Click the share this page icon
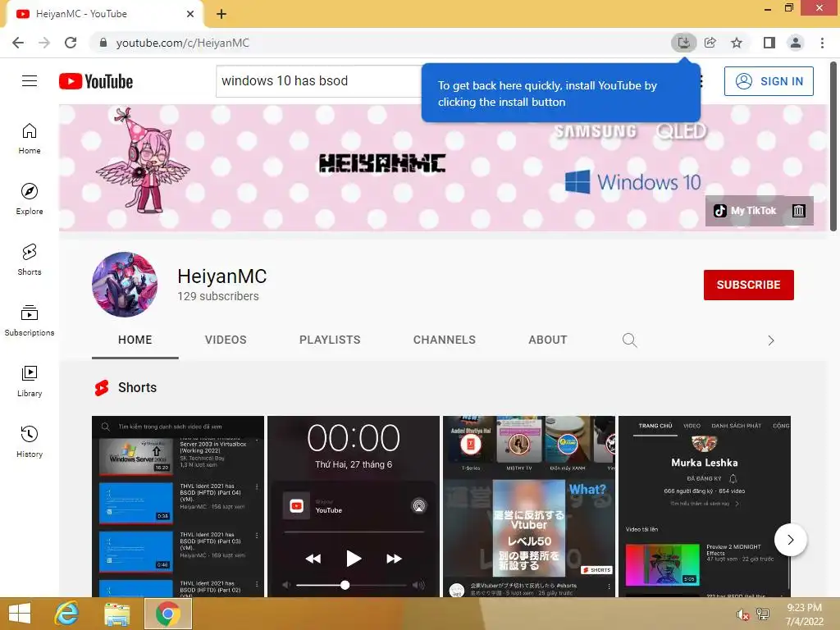840x630 pixels. click(x=710, y=43)
